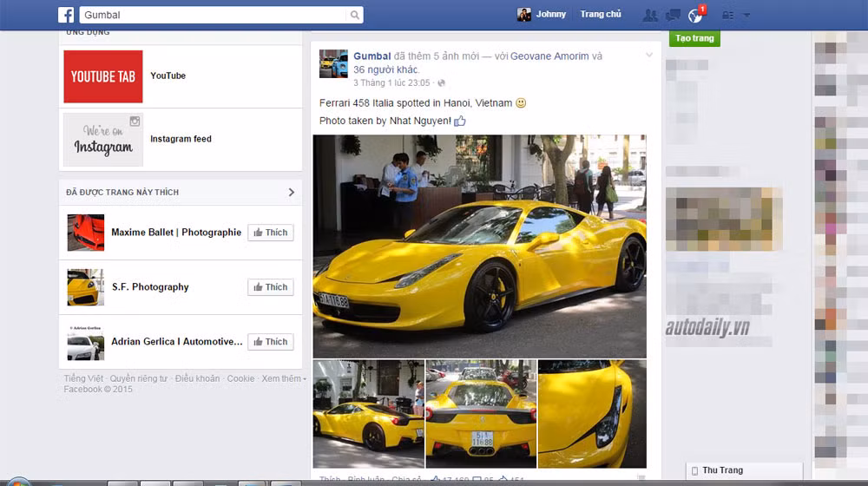Viewport: 868px width, 486px height.
Task: Open the Geovane Amorim profile link
Action: coord(549,56)
